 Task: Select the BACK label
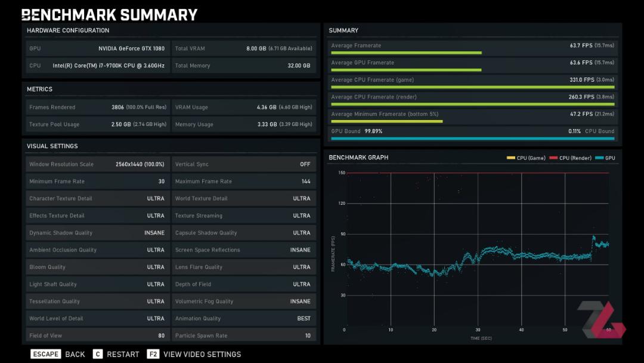(x=75, y=355)
